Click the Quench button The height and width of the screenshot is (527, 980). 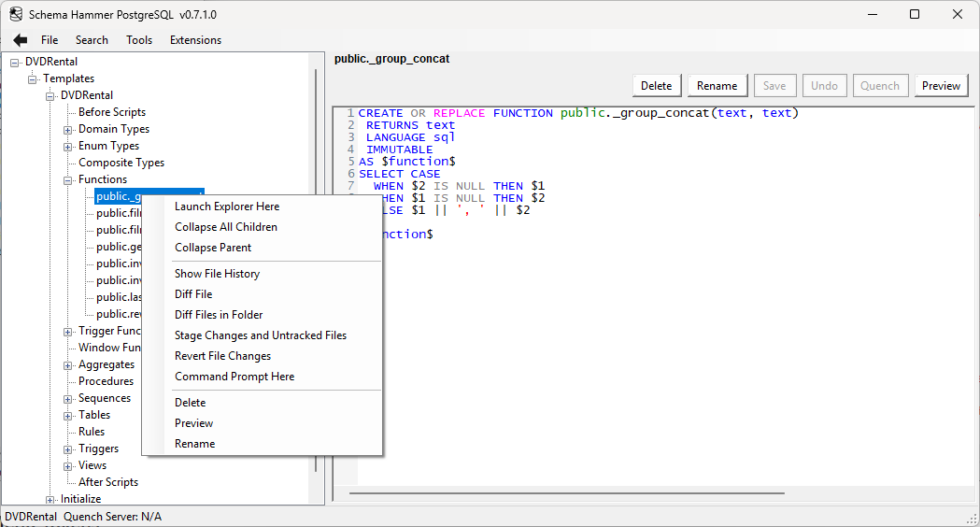pyautogui.click(x=879, y=86)
